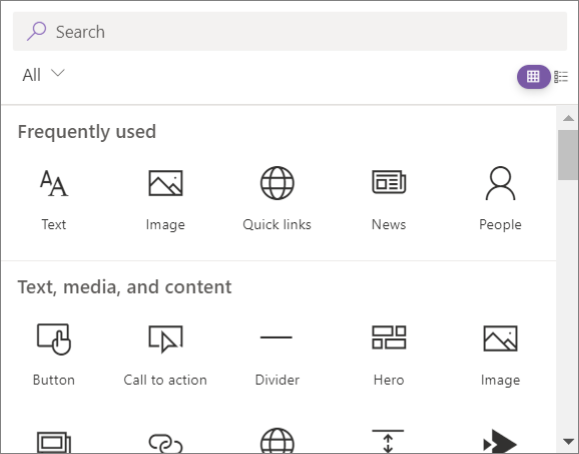Open the All category filter dropdown
This screenshot has height=454, width=579.
pyautogui.click(x=43, y=75)
